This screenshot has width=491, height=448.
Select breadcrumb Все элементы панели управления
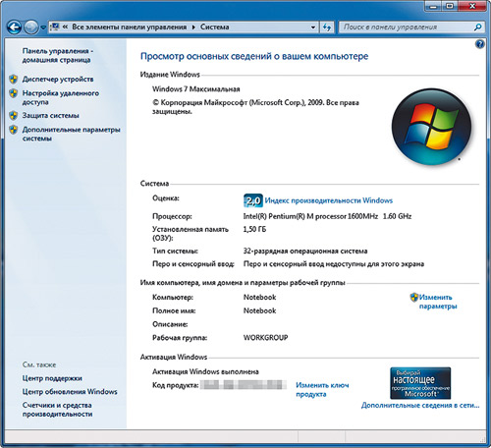[x=130, y=27]
